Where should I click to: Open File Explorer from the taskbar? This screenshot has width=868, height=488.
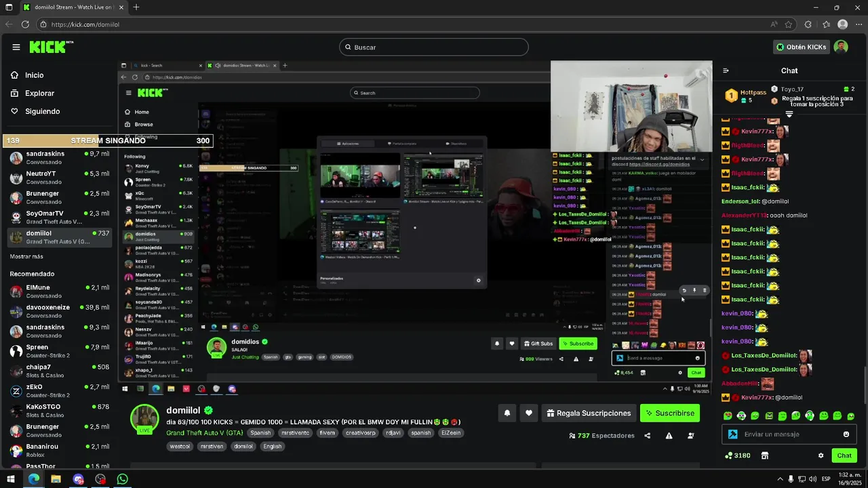coord(56,479)
